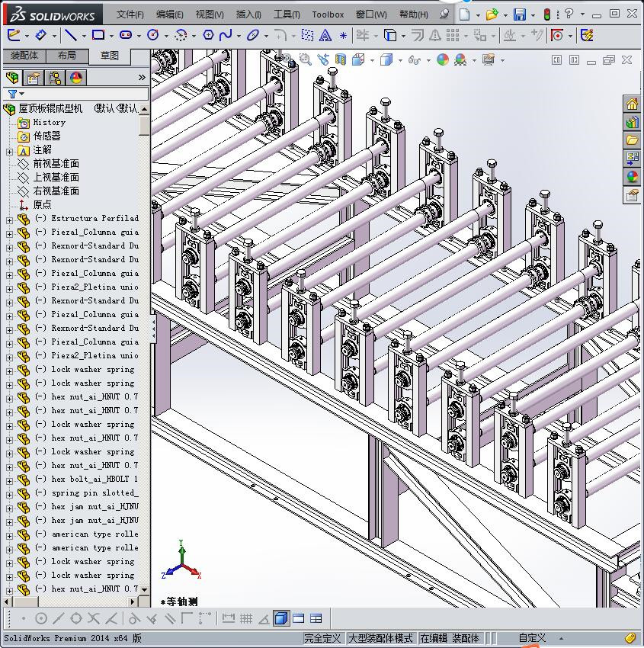Switch to the 布局 tab
Screen dimensions: 644x648
(66, 56)
